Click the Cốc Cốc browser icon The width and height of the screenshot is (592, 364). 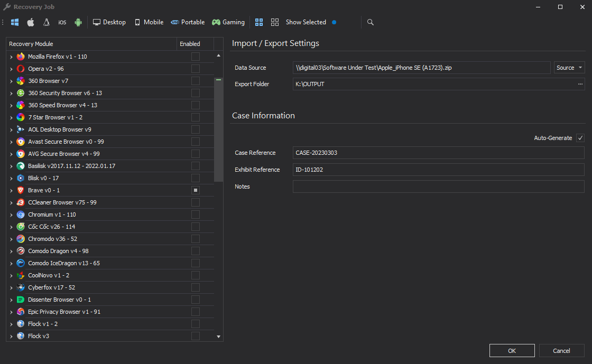[21, 227]
